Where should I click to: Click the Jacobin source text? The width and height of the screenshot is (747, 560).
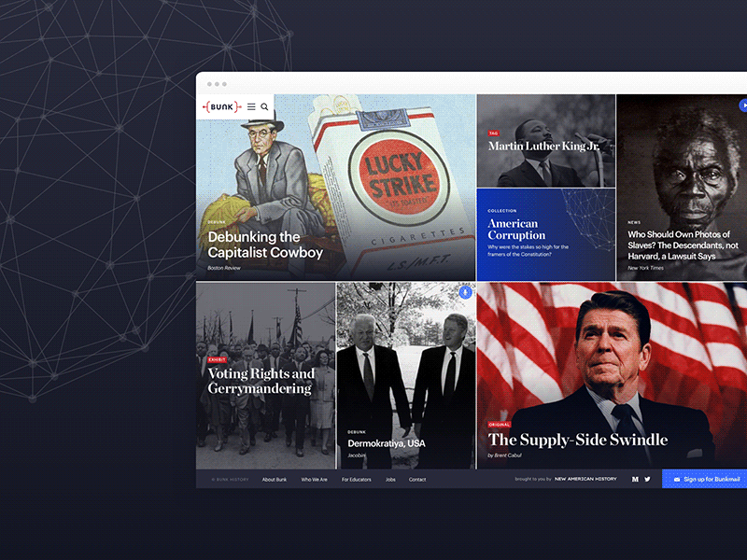coord(357,455)
